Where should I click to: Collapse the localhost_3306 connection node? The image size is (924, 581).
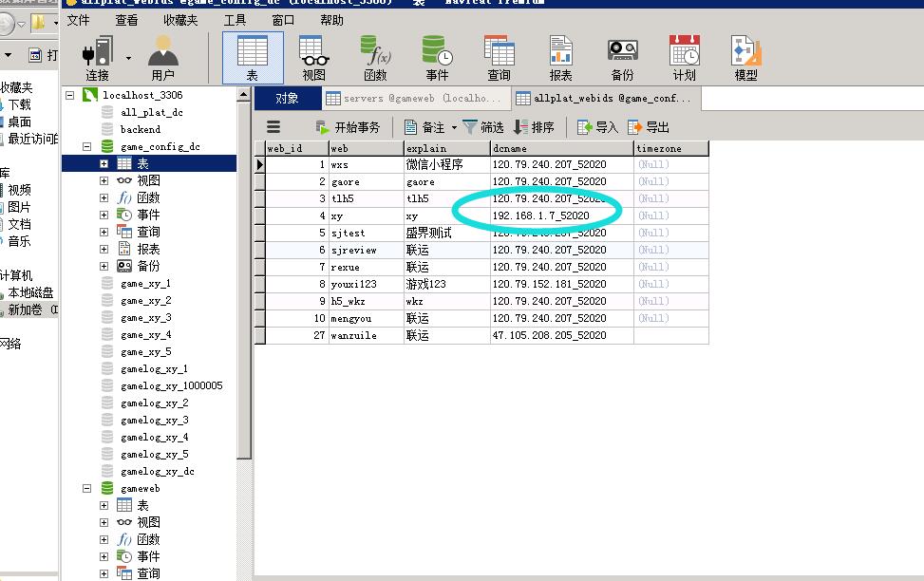pyautogui.click(x=69, y=95)
